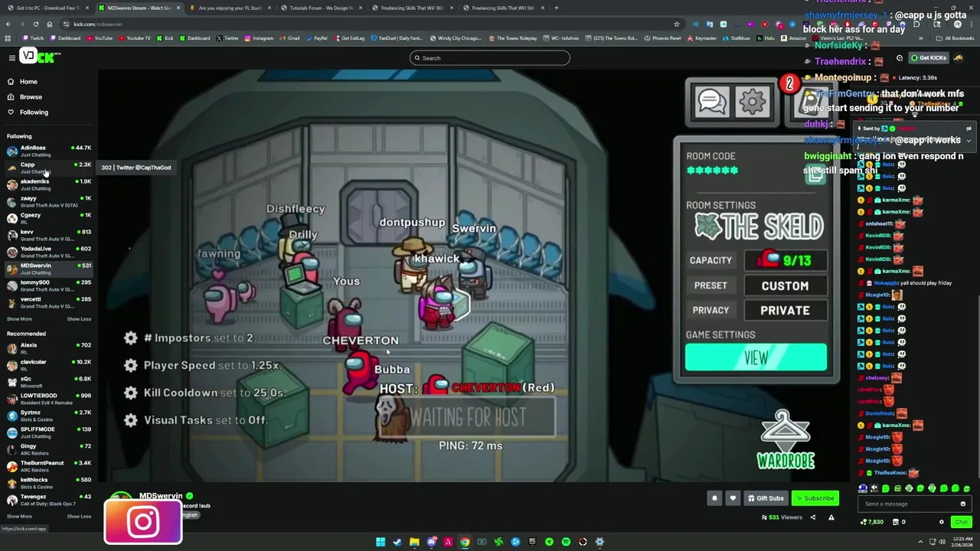This screenshot has height=551, width=980.
Task: Click the PRIVATE privacy value
Action: tap(785, 310)
